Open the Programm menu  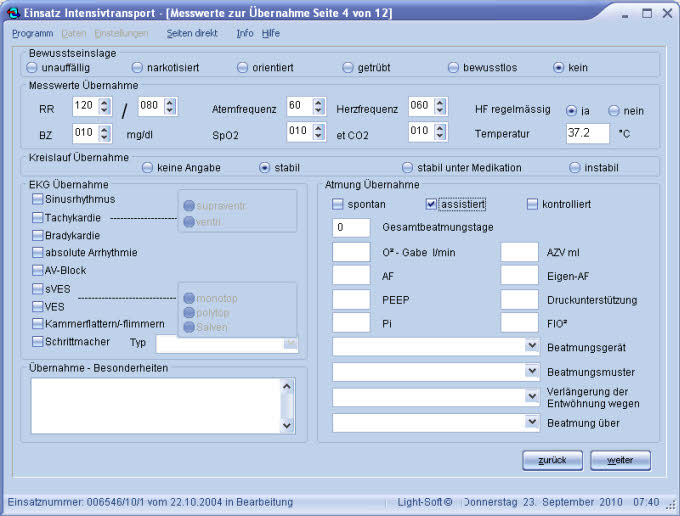(x=33, y=33)
